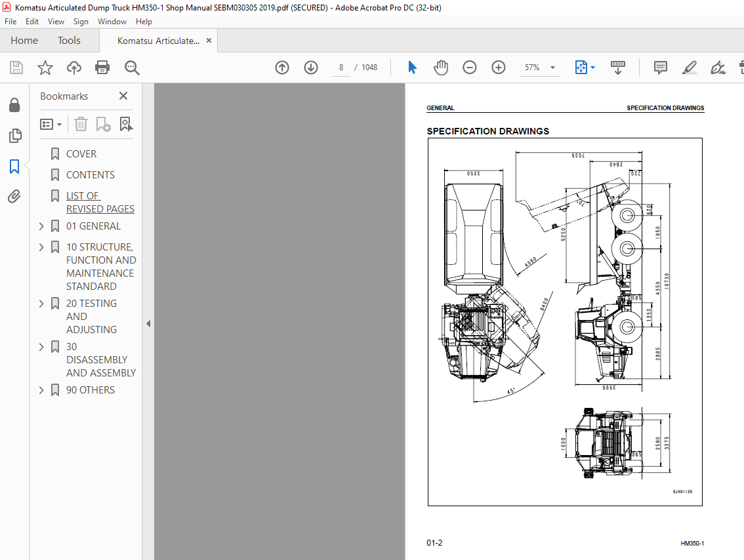This screenshot has width=744, height=560.
Task: Click the zoom percentage field
Action: coord(532,68)
